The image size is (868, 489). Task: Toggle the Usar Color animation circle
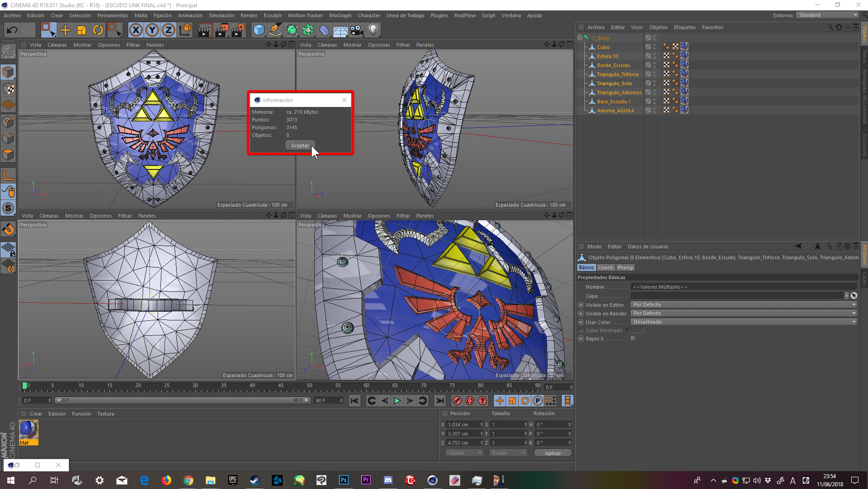581,322
